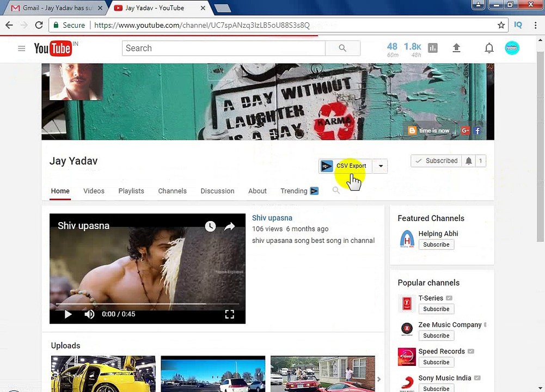Subscribe to Zee Music Company
This screenshot has height=392, width=545.
(436, 336)
